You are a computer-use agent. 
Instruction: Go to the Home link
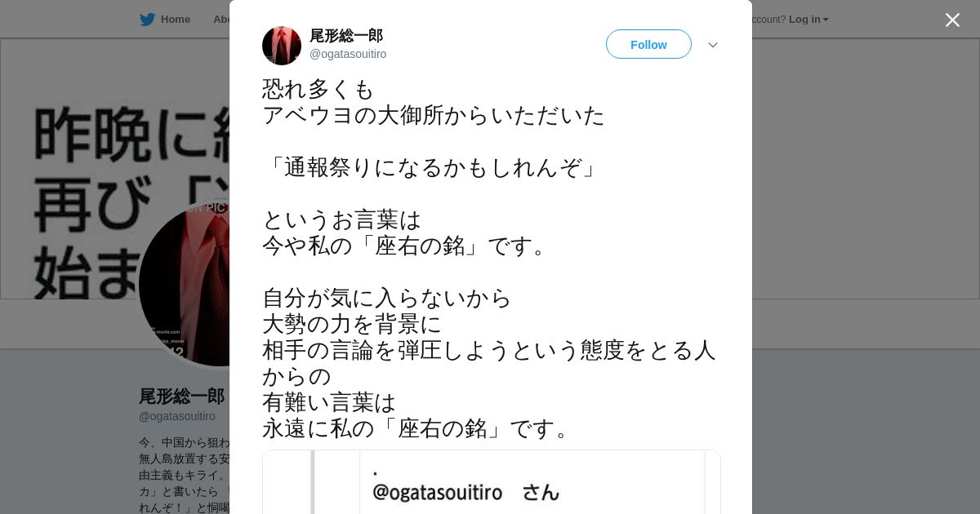[175, 20]
